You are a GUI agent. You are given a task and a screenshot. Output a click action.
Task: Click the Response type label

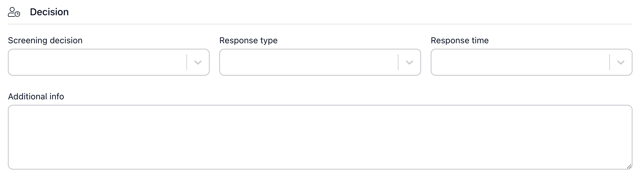click(248, 40)
